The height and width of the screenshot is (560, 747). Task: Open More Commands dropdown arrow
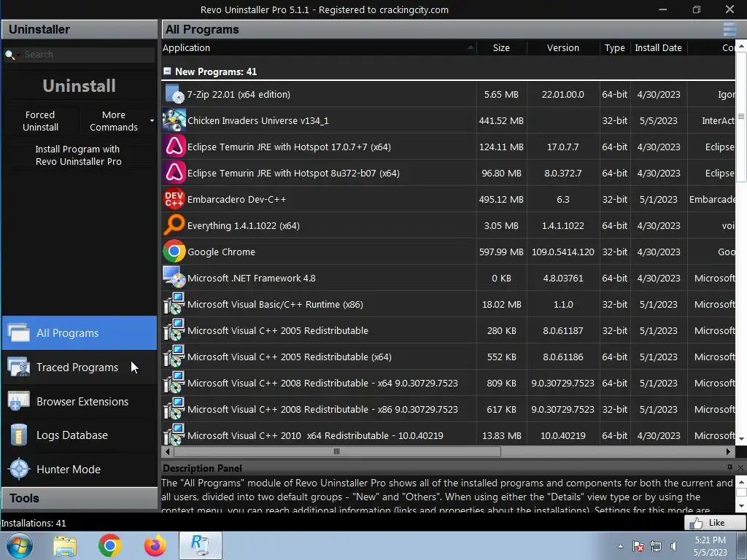152,121
